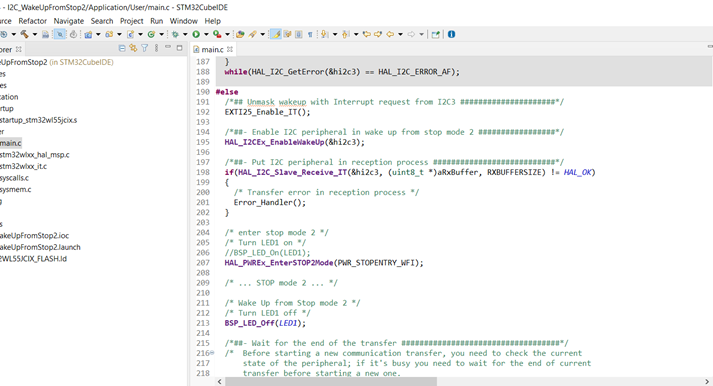Click the Open Element folder icon

[240, 34]
